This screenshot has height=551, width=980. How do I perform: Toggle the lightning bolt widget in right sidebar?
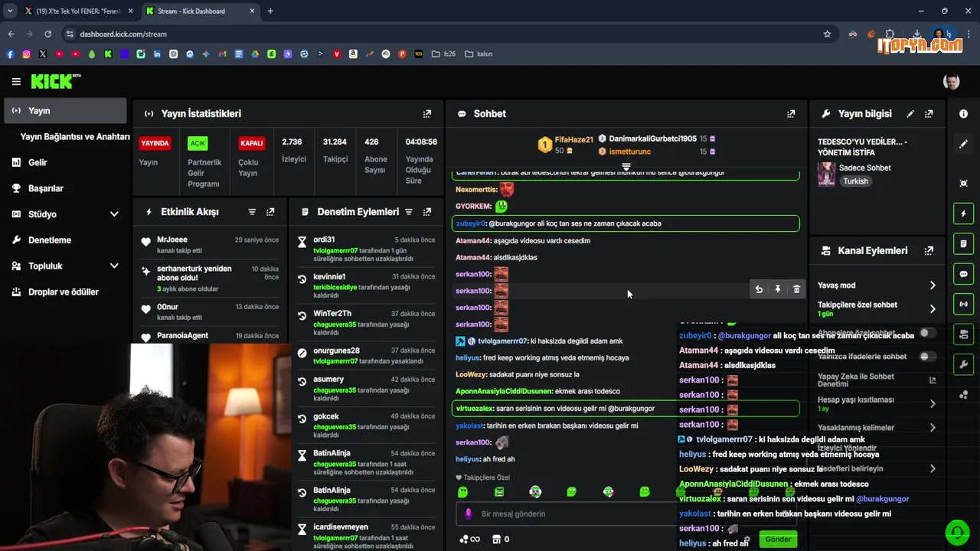963,214
